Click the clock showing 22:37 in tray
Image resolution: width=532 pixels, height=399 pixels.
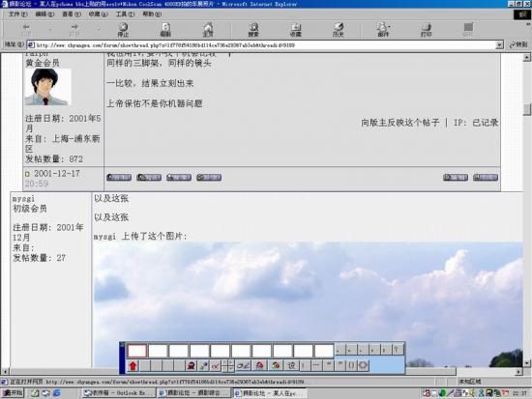[x=519, y=393]
